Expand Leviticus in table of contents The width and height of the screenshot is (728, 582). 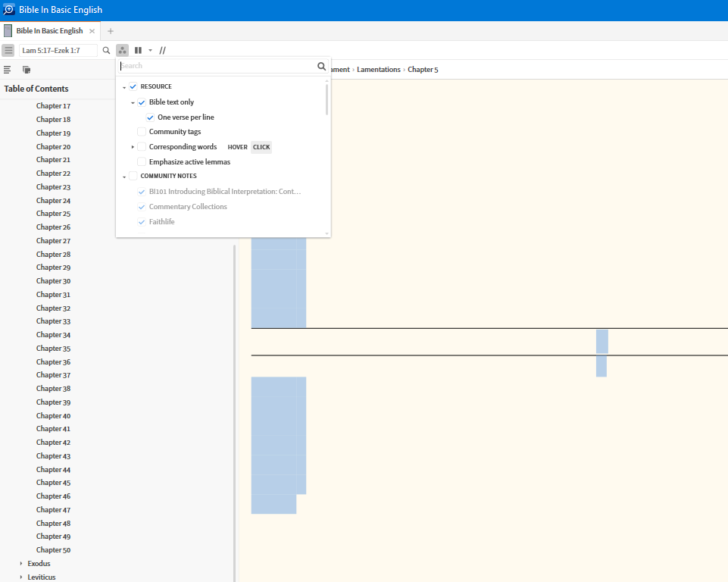[21, 577]
